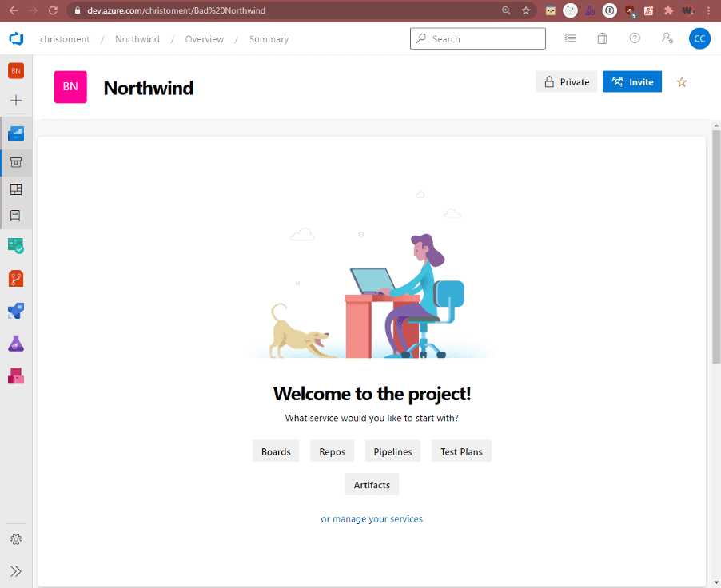Click the page's vertical scrollbar
This screenshot has width=721, height=588.
tap(715, 240)
